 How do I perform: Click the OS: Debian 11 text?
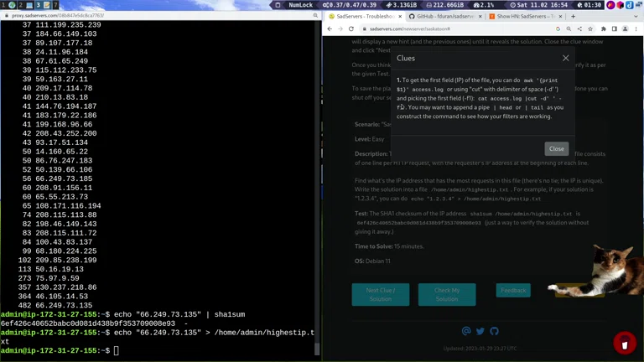tap(372, 261)
